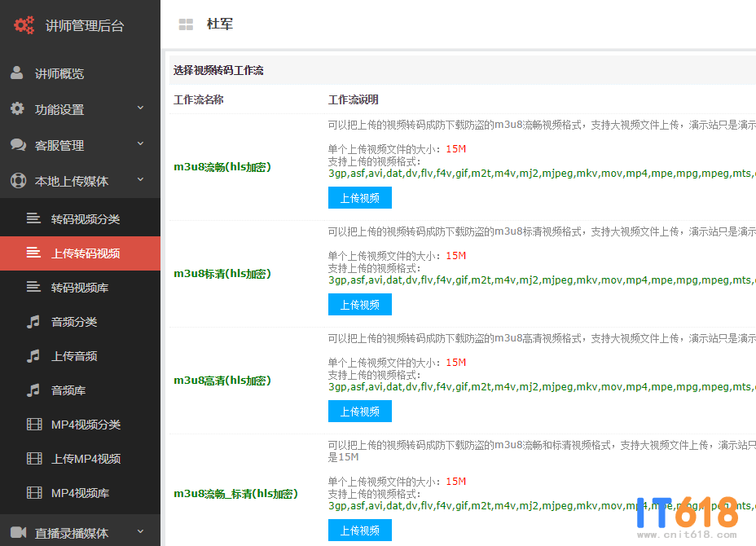Click the 讲师管理后台 title
This screenshot has width=756, height=546.
coord(85,25)
